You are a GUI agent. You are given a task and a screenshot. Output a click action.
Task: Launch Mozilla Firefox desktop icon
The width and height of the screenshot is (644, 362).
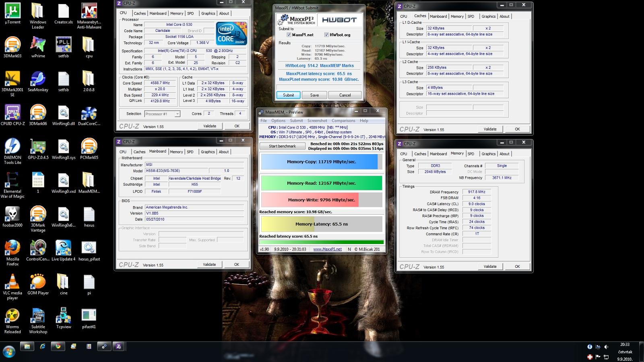click(12, 253)
